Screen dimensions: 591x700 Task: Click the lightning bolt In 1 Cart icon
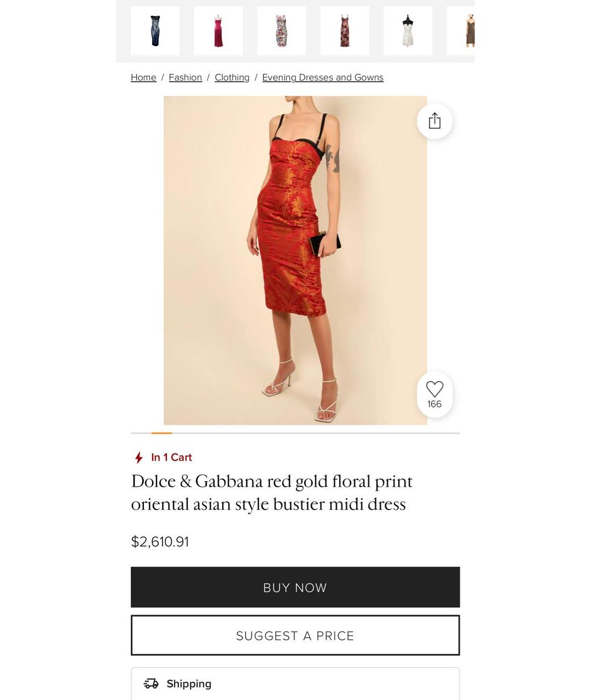pos(139,457)
